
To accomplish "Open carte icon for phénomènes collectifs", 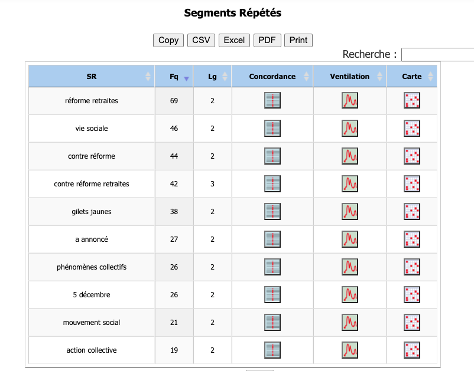I will (x=412, y=267).
